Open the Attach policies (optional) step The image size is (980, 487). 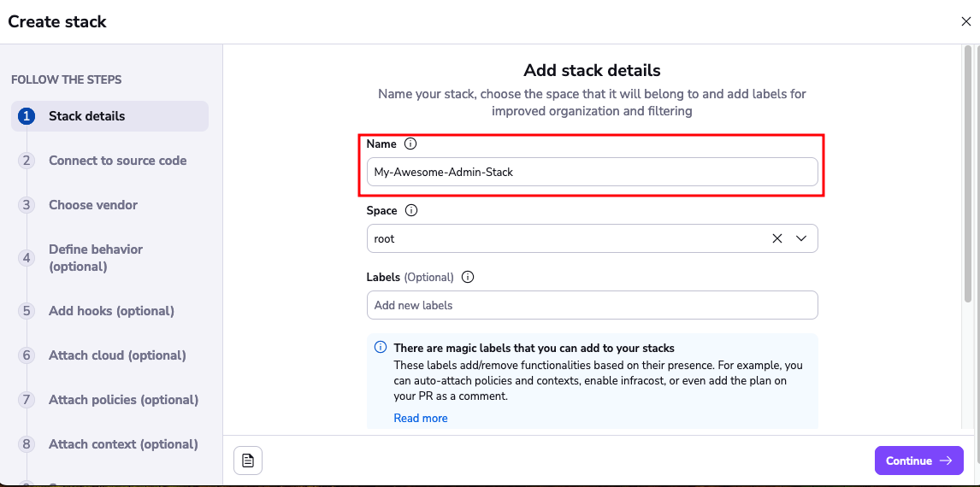(123, 400)
